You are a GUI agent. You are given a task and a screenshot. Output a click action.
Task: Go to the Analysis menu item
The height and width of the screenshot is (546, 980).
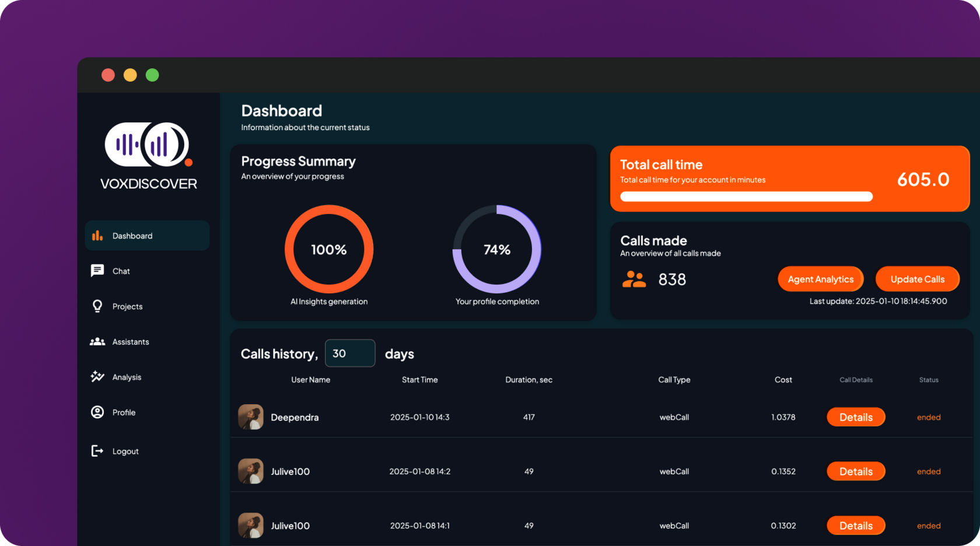coord(127,377)
